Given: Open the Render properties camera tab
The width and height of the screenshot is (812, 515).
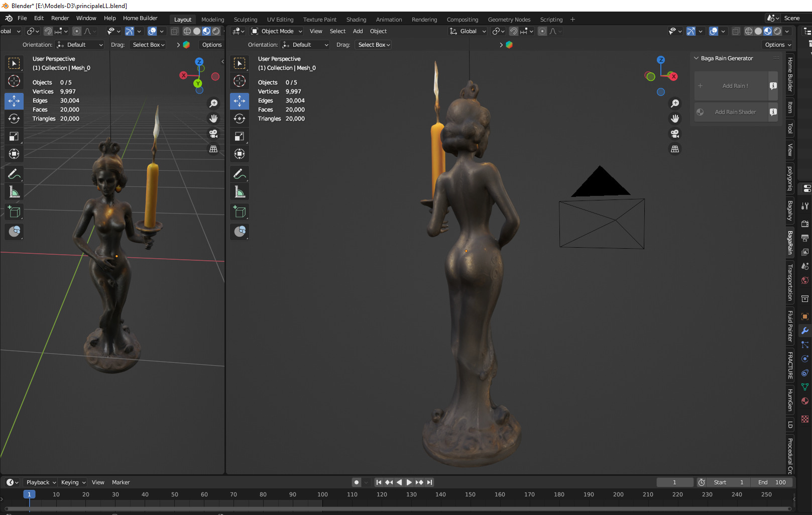Looking at the screenshot, I should click(x=805, y=224).
